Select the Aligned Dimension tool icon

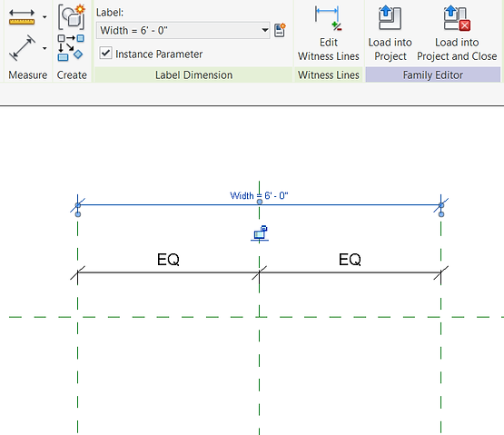click(x=22, y=48)
